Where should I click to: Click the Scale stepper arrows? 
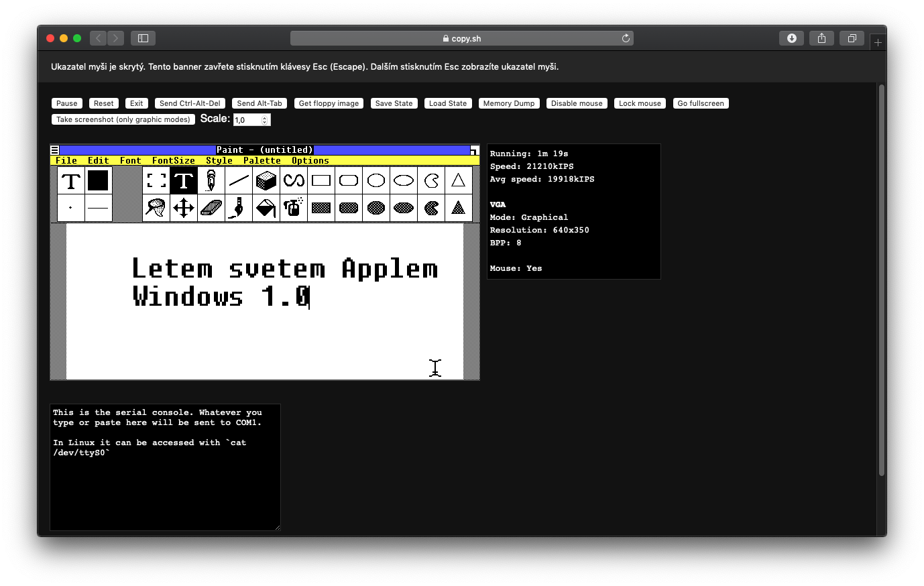[265, 120]
